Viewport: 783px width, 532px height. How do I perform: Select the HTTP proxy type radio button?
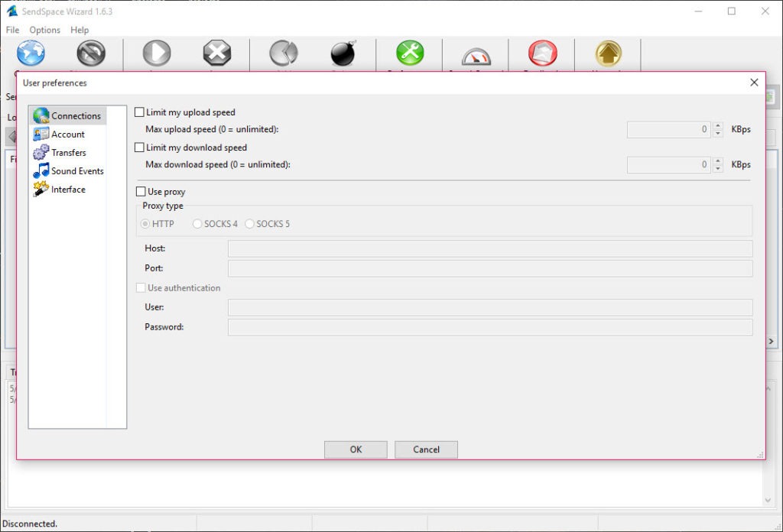click(x=145, y=224)
